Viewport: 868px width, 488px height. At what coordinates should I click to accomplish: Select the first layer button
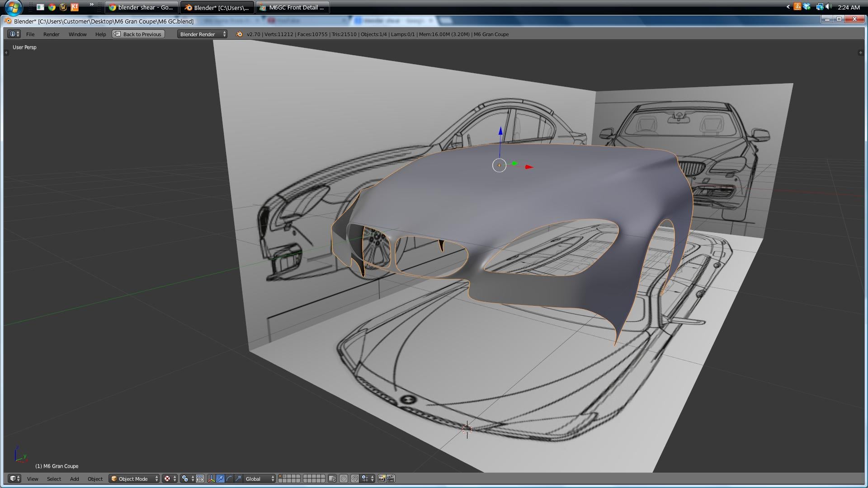coord(280,476)
